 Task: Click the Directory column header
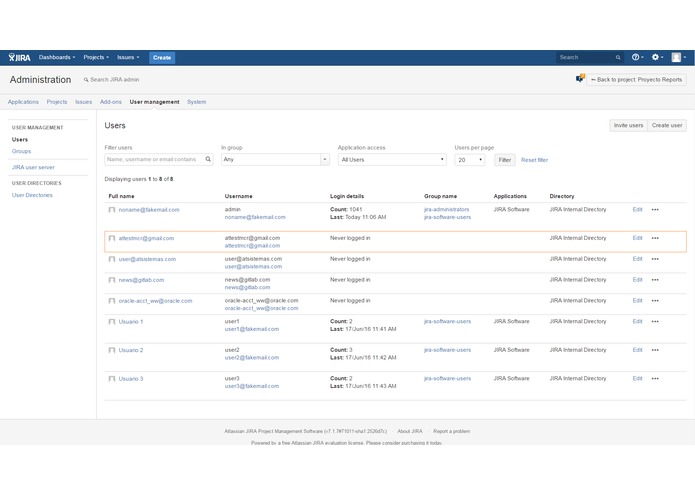(x=562, y=196)
